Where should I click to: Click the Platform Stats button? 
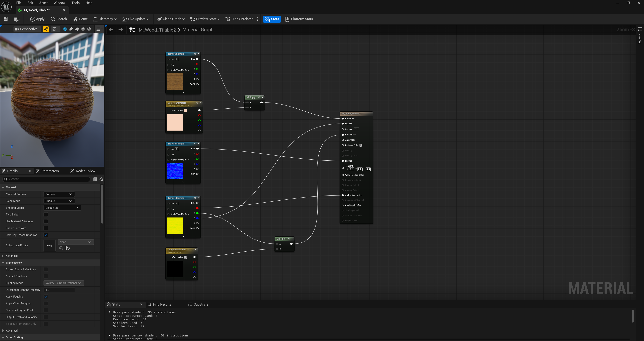[299, 19]
